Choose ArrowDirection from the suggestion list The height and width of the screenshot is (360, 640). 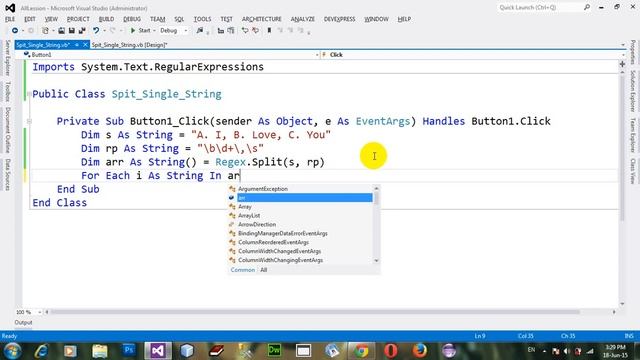point(257,224)
